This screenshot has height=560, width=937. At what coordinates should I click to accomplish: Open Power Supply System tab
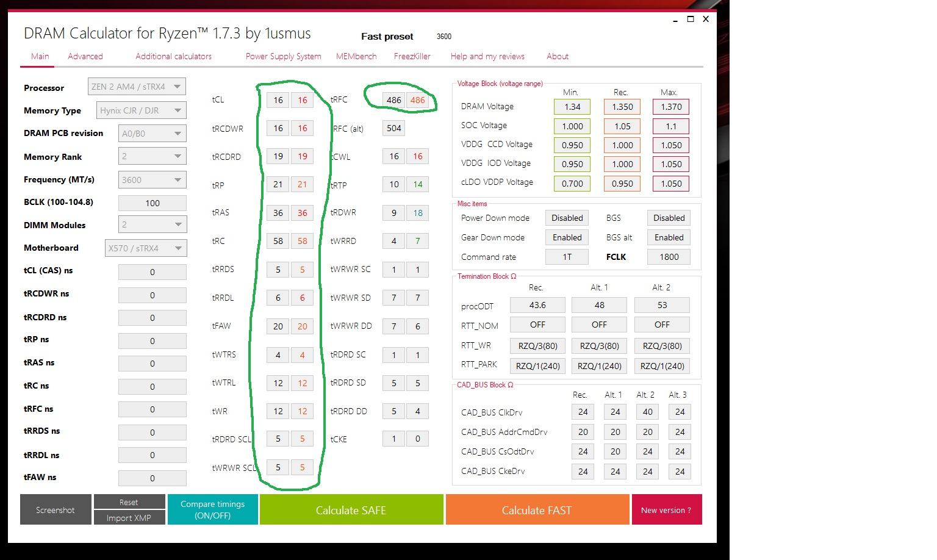coord(284,56)
